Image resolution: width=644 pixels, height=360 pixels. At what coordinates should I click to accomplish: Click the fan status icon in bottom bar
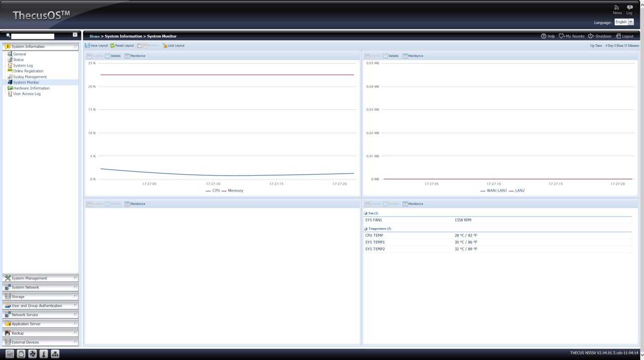click(x=32, y=354)
